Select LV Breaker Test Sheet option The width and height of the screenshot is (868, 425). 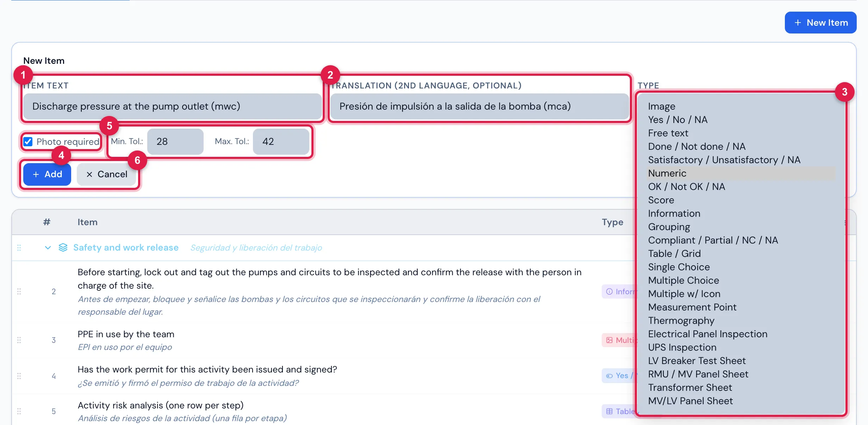tap(742, 361)
